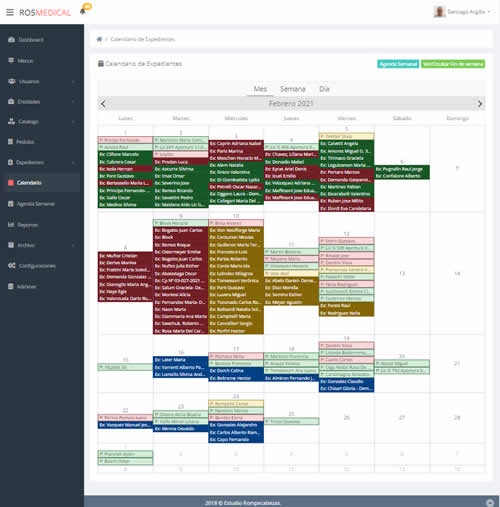Go to previous month with left arrow
Screen dimensions: 500x507
[103, 104]
